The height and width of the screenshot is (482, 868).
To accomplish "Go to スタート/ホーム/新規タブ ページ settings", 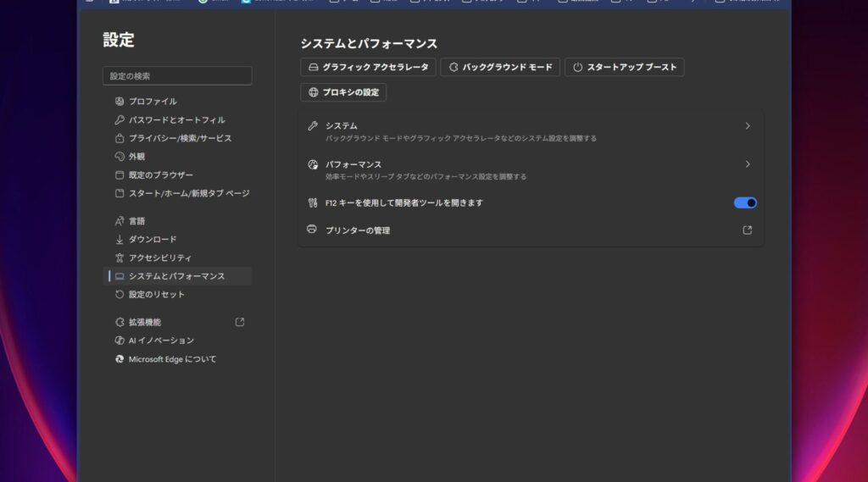I will (188, 193).
